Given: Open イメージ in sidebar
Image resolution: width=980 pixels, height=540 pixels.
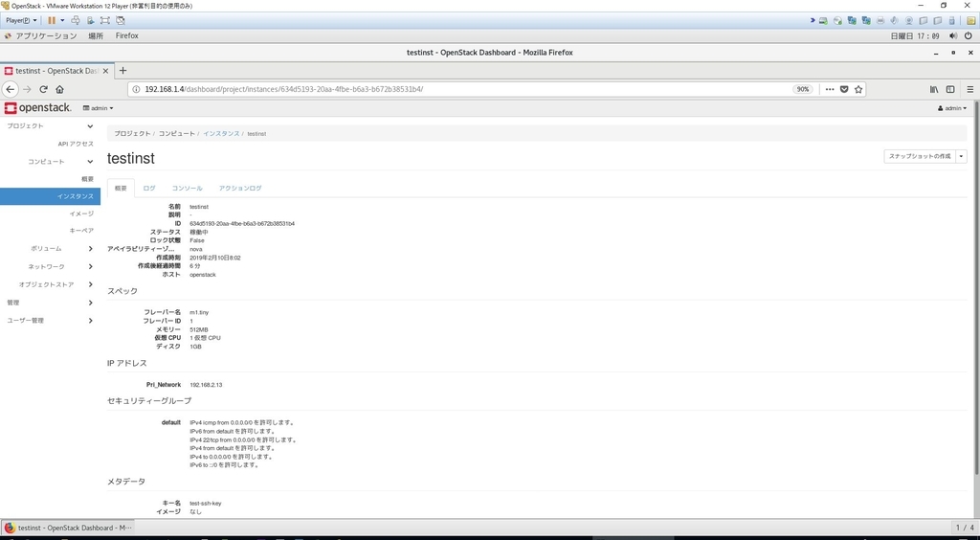Looking at the screenshot, I should coord(81,214).
